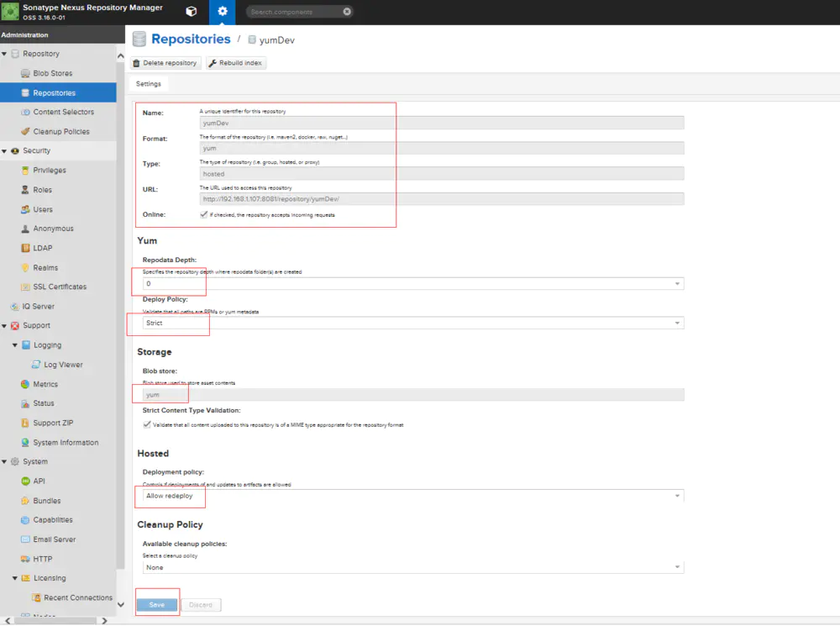Click the Content Selectors icon
840x626 pixels.
(x=25, y=112)
